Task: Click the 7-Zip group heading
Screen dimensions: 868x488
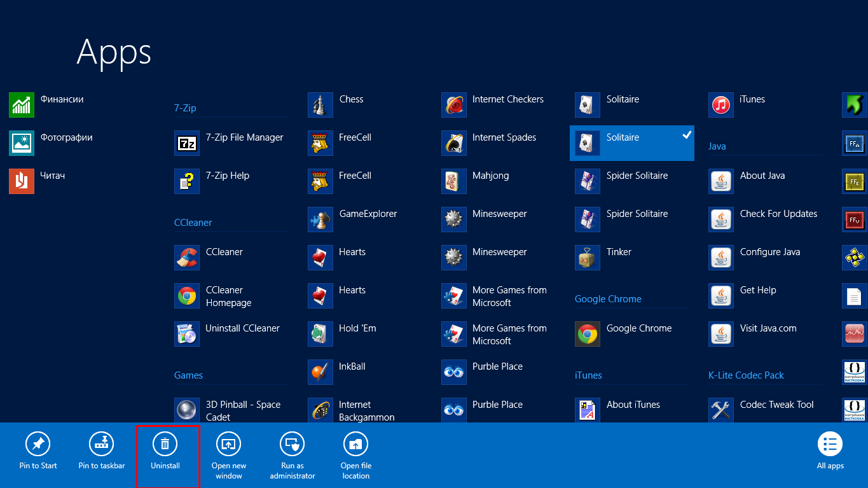Action: click(x=185, y=108)
